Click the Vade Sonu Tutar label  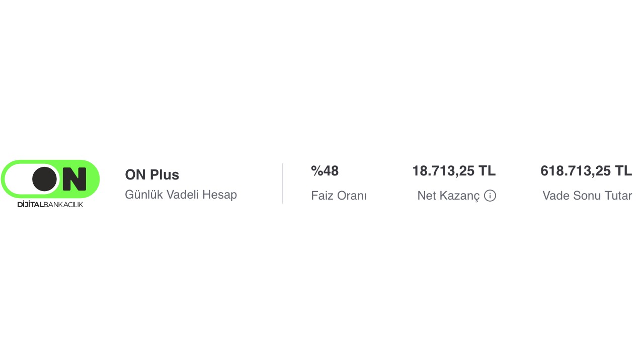587,196
